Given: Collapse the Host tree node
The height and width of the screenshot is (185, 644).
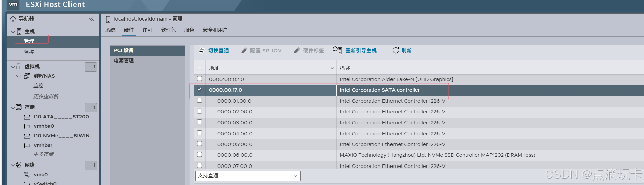Looking at the screenshot, I should point(13,32).
